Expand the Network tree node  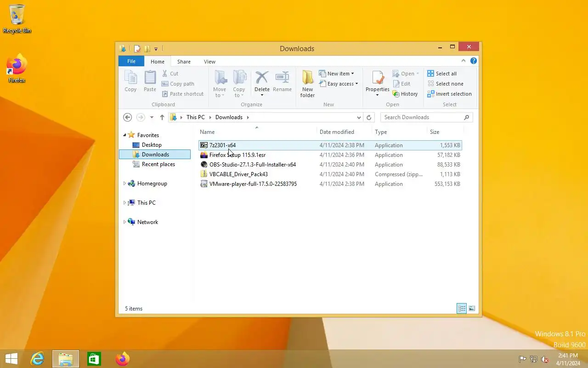[x=124, y=222]
